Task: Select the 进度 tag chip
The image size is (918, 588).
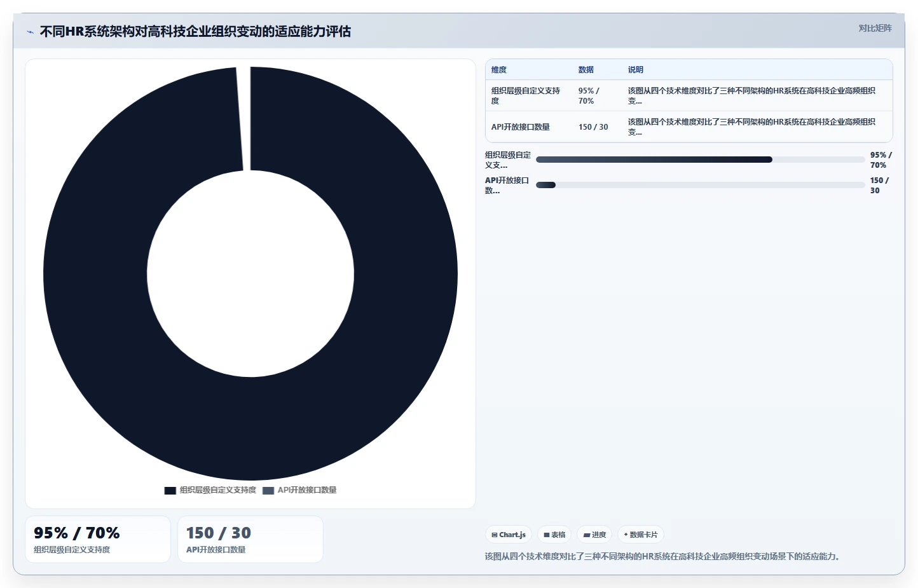Action: (x=594, y=535)
